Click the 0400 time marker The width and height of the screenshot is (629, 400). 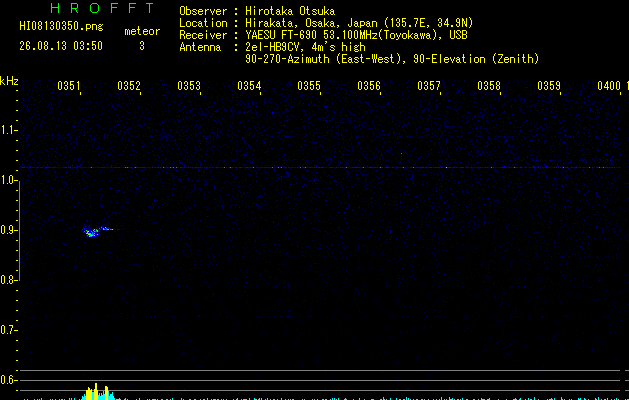tap(609, 86)
